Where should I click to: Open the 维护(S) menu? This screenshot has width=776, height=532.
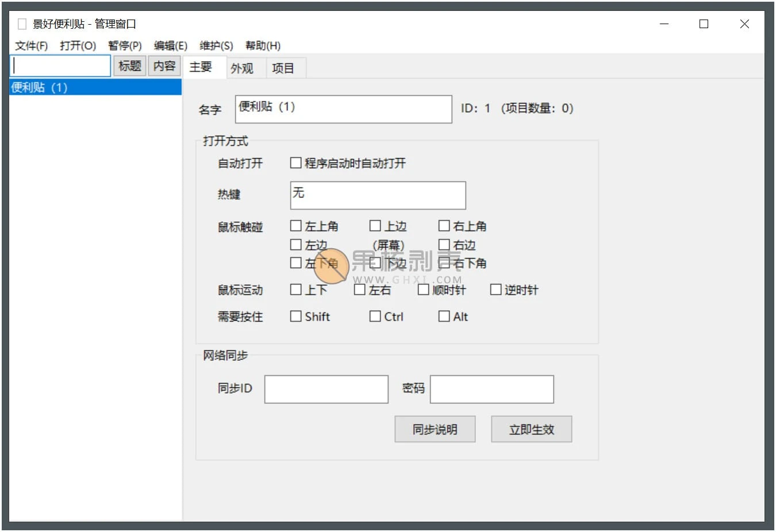pyautogui.click(x=216, y=46)
